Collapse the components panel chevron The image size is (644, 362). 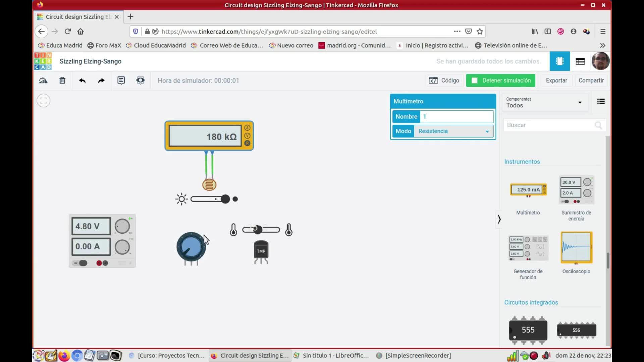(499, 219)
